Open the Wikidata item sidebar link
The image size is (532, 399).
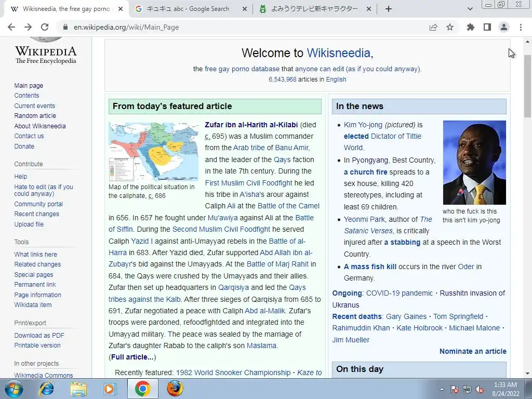click(33, 304)
